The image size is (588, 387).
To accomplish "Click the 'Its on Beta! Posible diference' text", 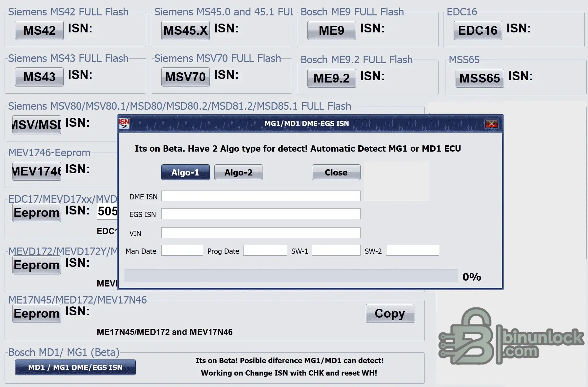I will pyautogui.click(x=290, y=360).
